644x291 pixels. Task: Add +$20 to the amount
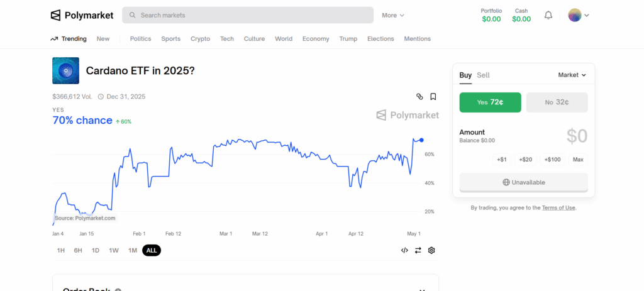coord(526,160)
